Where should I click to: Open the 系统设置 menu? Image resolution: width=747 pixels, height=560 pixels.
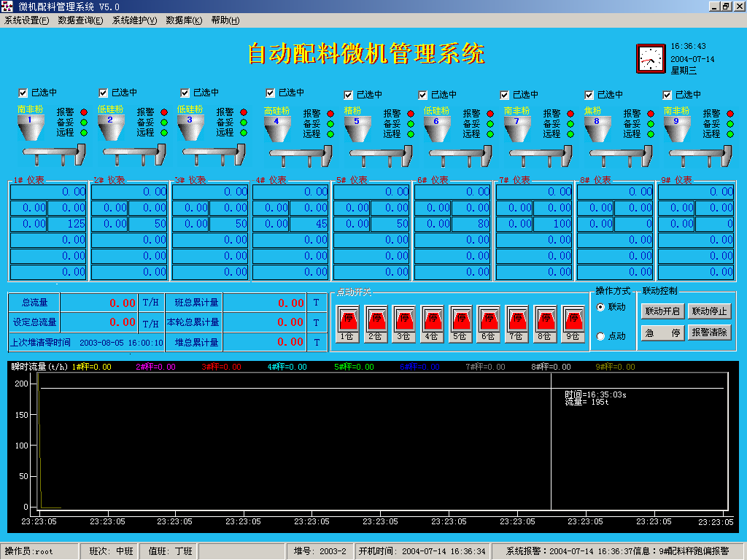pos(26,20)
